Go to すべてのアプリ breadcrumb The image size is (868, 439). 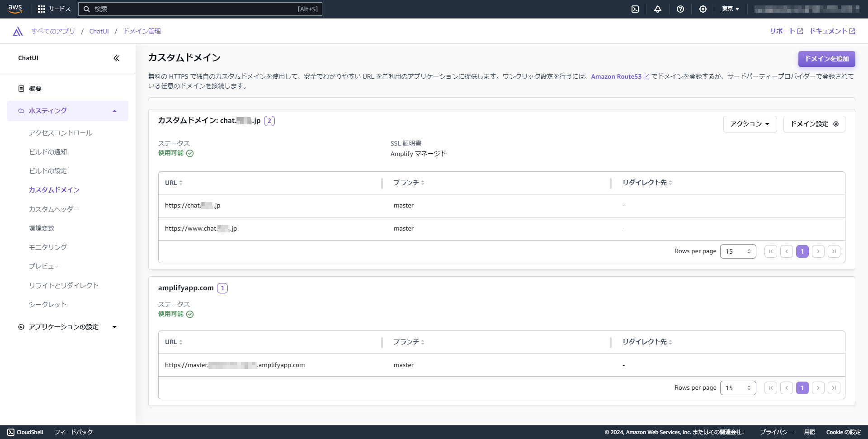coord(53,31)
